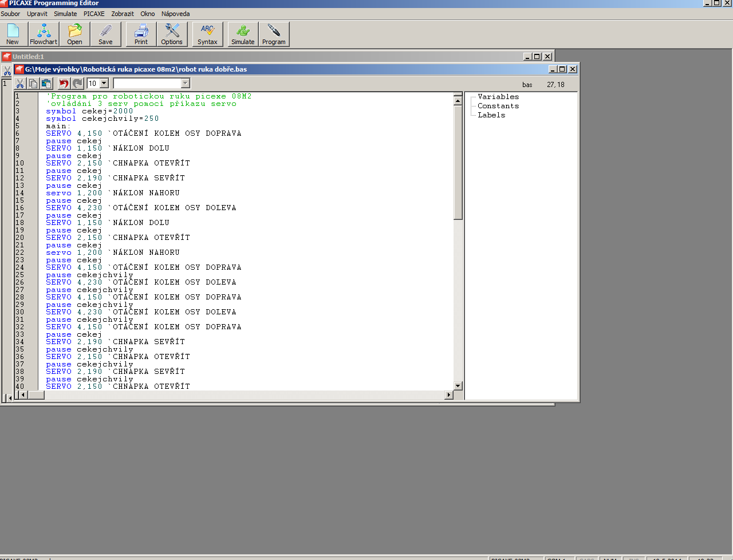Click Cut scissors in robot ruka window toolbar
Screen dimensions: 733x560
20,84
